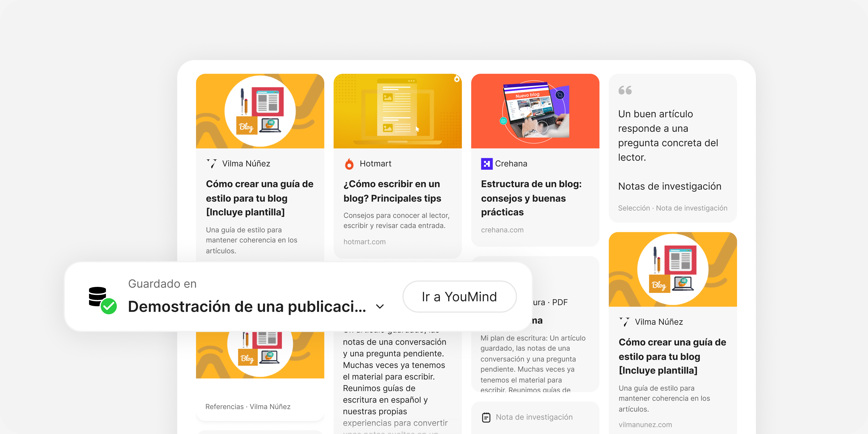Open article Estructura de un blog: consejos

pos(531,198)
